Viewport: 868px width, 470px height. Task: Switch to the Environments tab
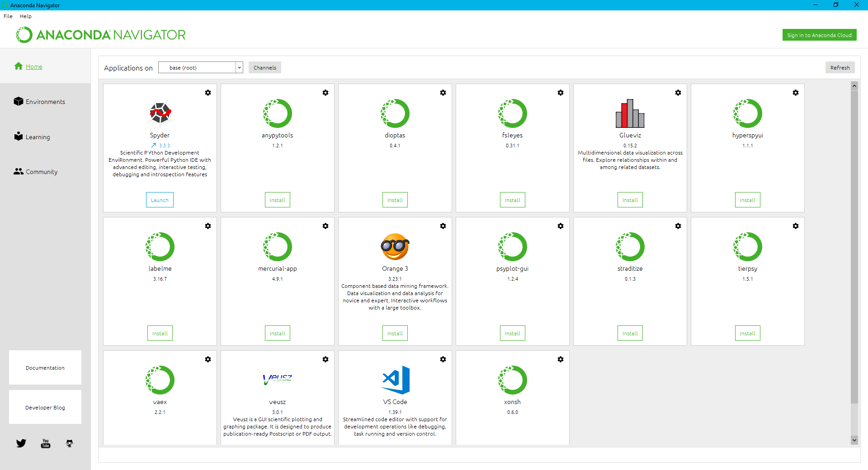tap(45, 102)
